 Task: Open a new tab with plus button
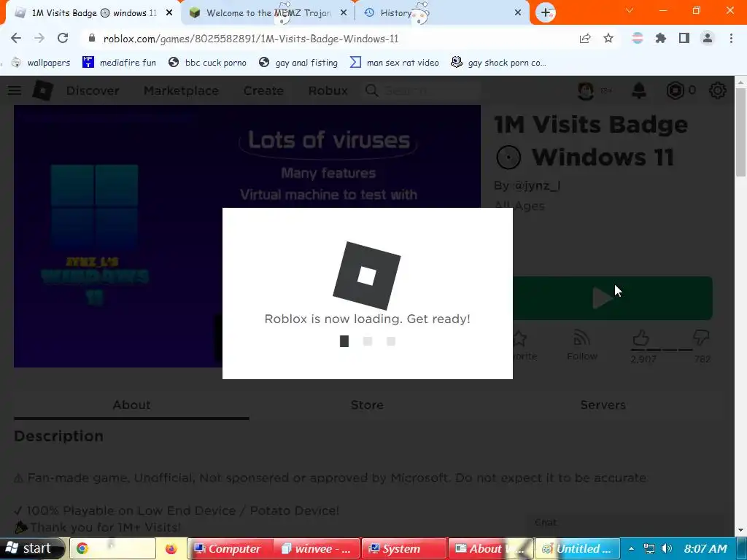click(x=546, y=13)
